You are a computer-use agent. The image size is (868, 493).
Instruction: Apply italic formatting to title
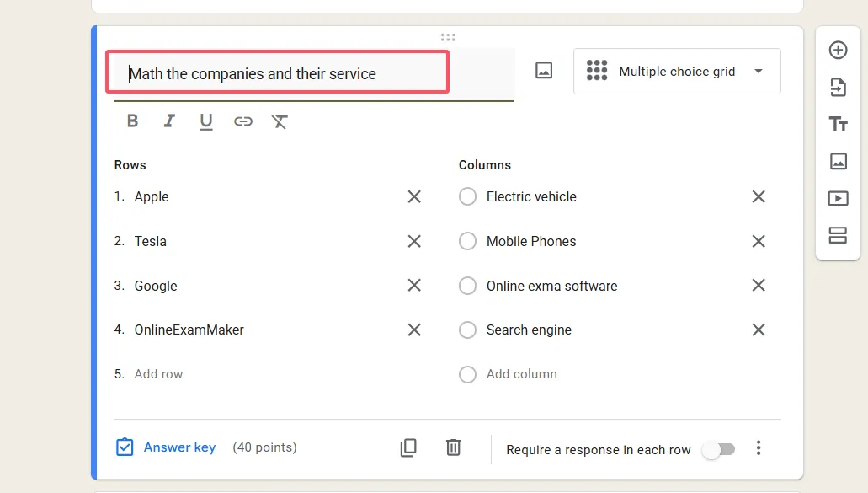tap(169, 121)
